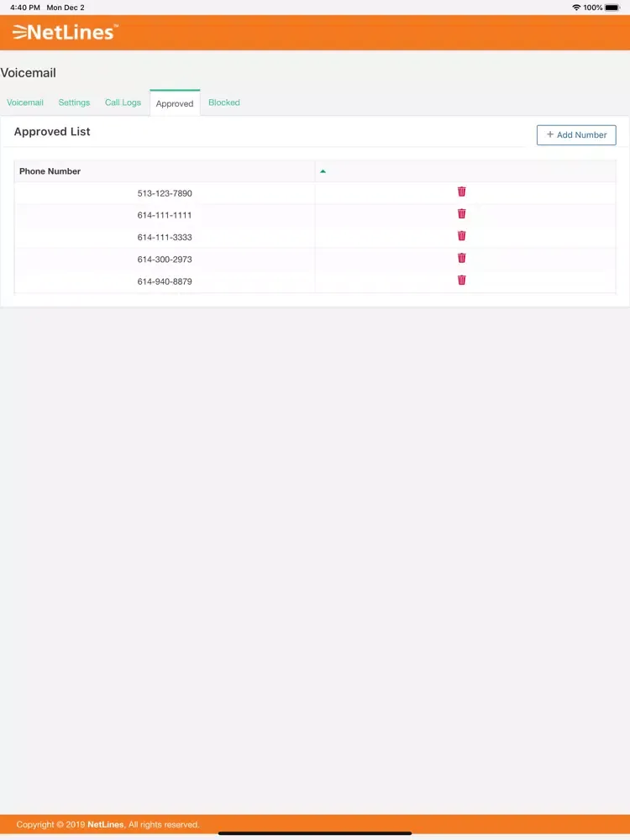Select phone number 614-111-1111
Screen dimensions: 630x840
pyautogui.click(x=165, y=215)
